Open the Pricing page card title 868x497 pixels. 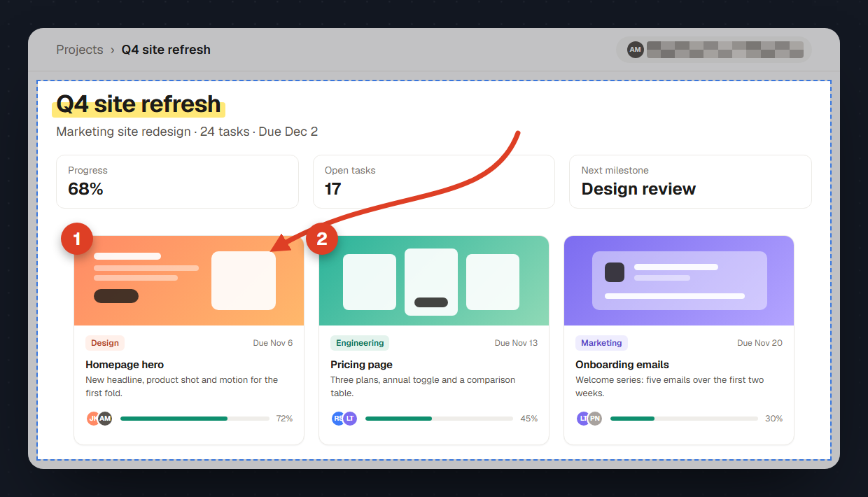(x=361, y=365)
